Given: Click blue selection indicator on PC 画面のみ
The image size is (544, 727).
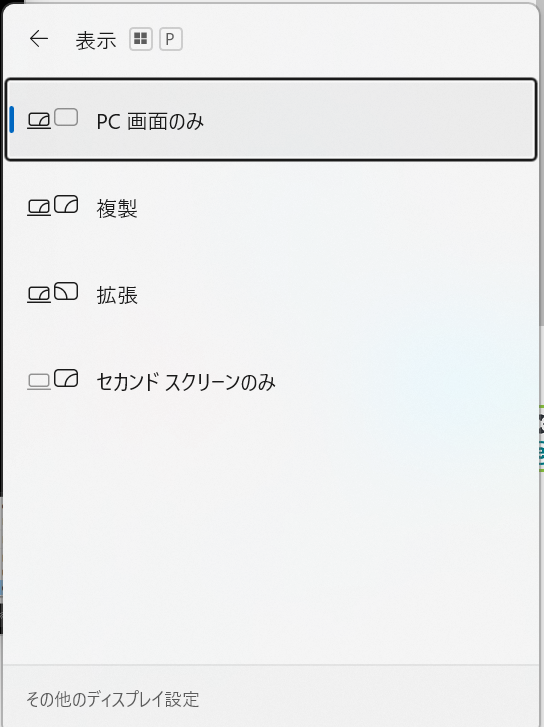Looking at the screenshot, I should coord(12,120).
